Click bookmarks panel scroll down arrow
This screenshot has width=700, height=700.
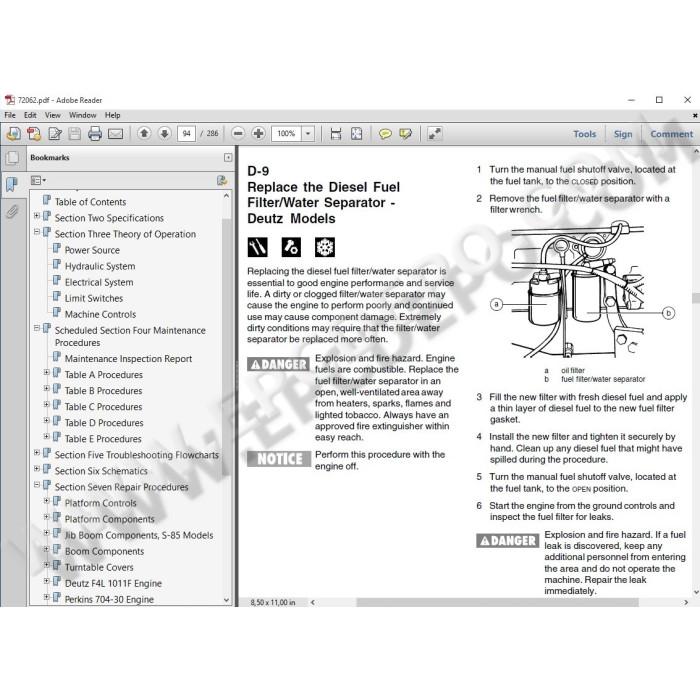[x=226, y=600]
